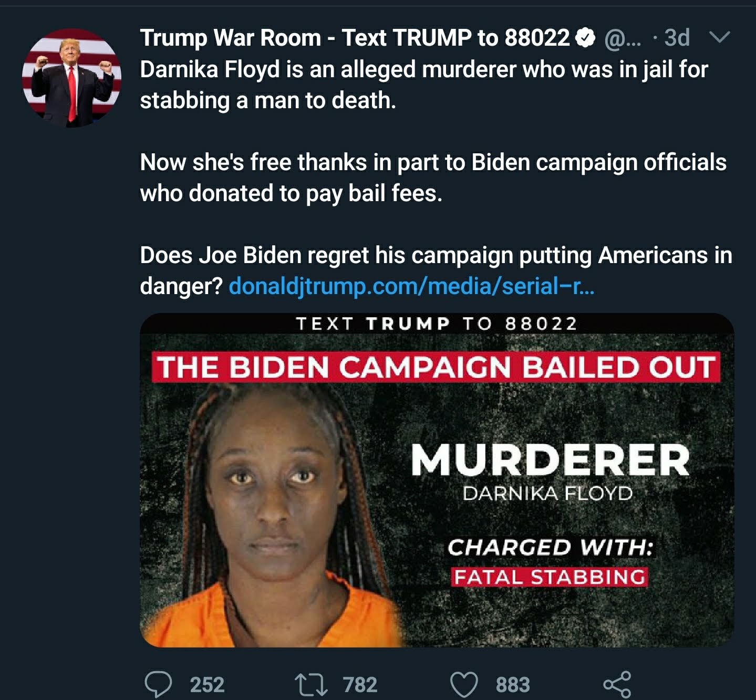
Task: Open the Darnika Floyd mugshot image card
Action: pyautogui.click(x=437, y=480)
